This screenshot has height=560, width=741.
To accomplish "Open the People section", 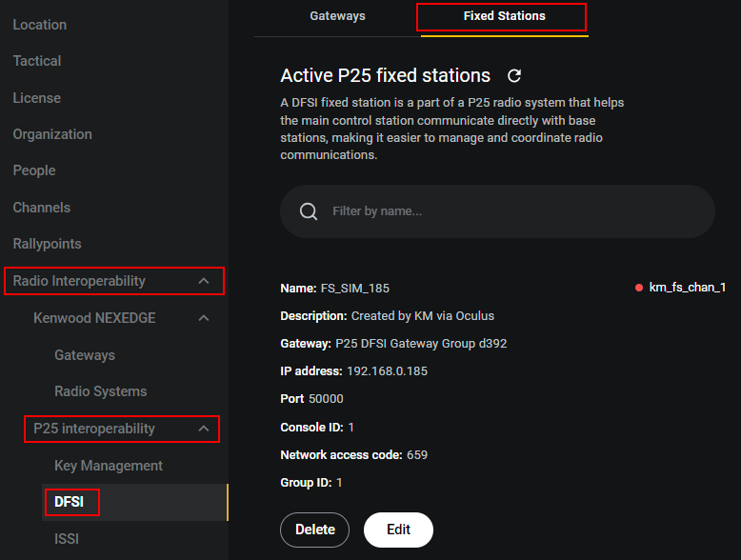I will point(34,170).
